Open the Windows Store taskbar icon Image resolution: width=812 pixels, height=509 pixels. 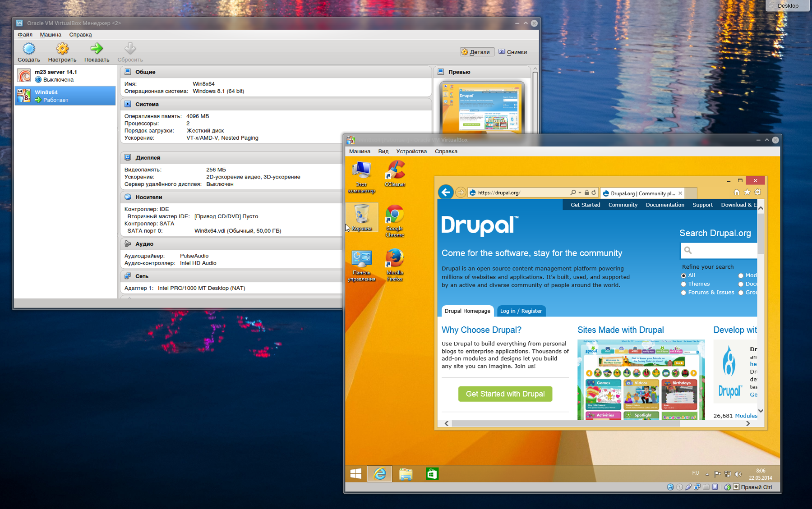click(432, 474)
